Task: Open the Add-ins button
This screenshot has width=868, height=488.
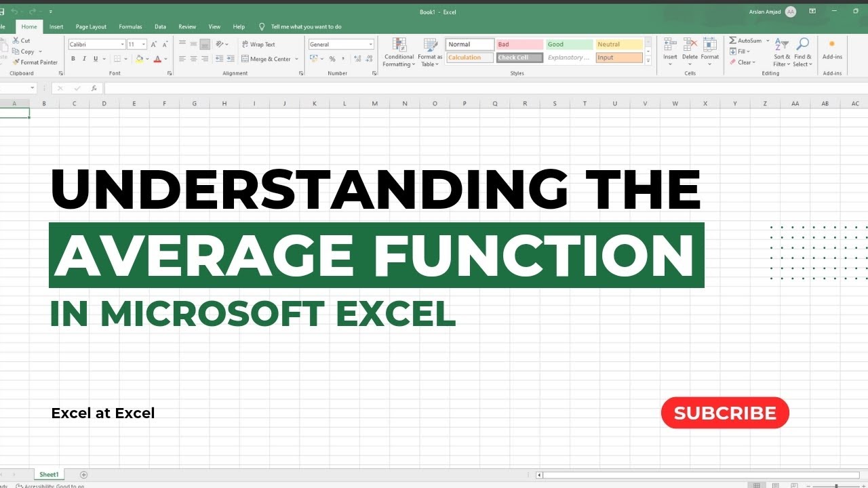Action: coord(832,49)
